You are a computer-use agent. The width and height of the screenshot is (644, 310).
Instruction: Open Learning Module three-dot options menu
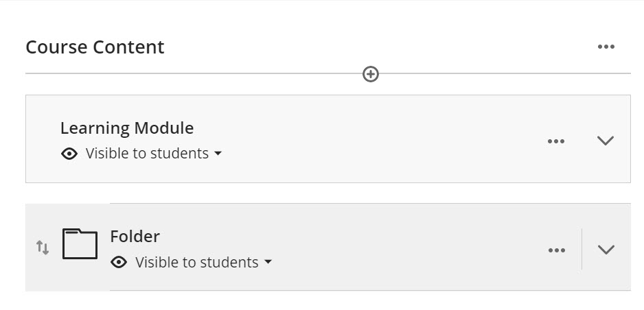click(x=555, y=141)
